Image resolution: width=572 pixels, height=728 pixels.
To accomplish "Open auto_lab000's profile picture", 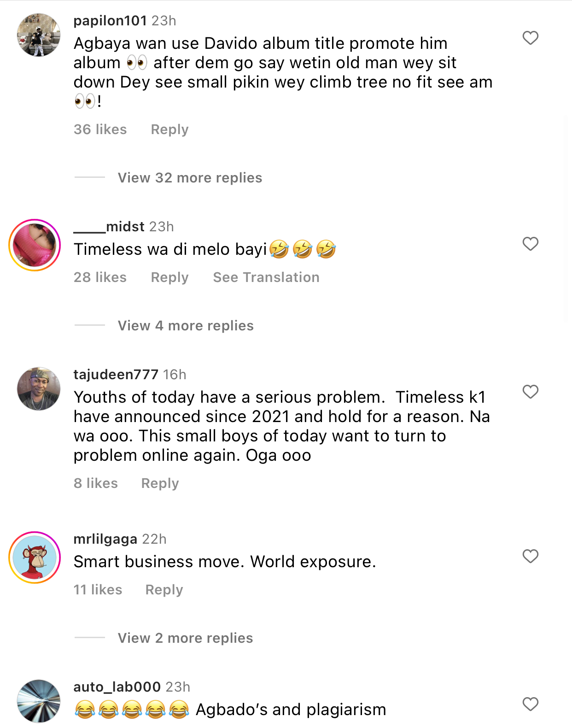I will [x=39, y=701].
